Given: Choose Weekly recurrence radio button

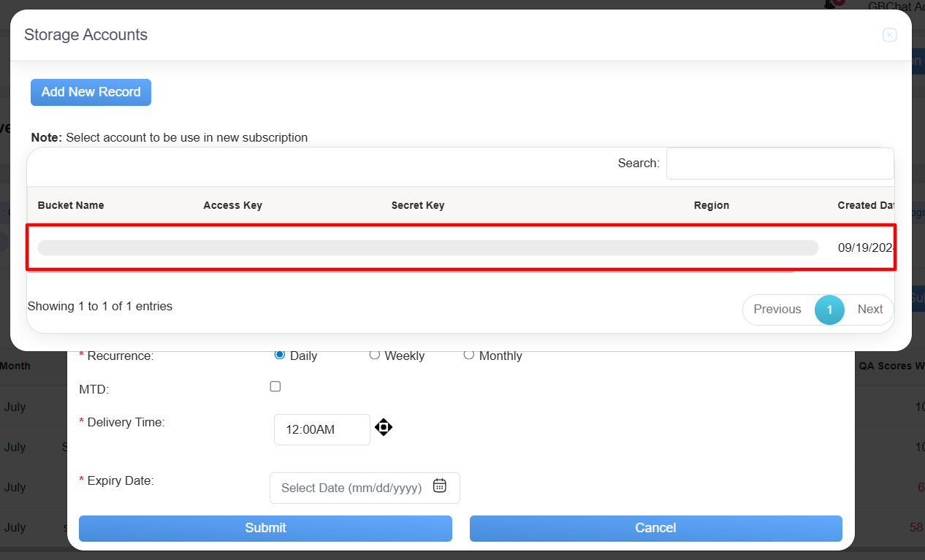Looking at the screenshot, I should click(x=374, y=355).
